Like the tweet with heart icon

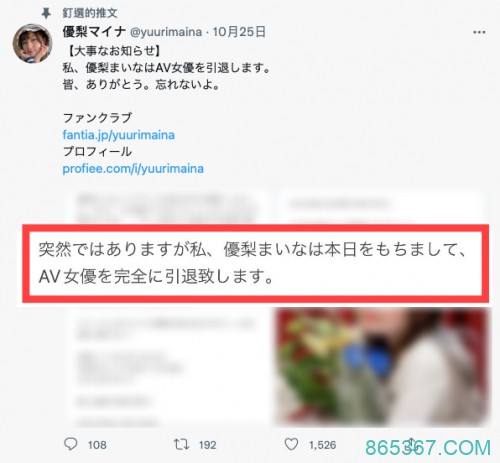coord(291,444)
